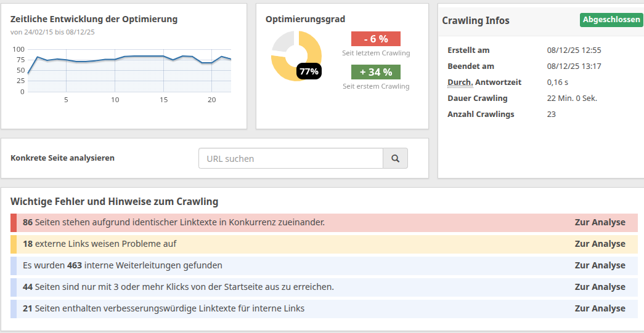Click the Zeitliche Entwicklung der Optimierung heading
Viewport: 644px width, 333px height.
[94, 19]
